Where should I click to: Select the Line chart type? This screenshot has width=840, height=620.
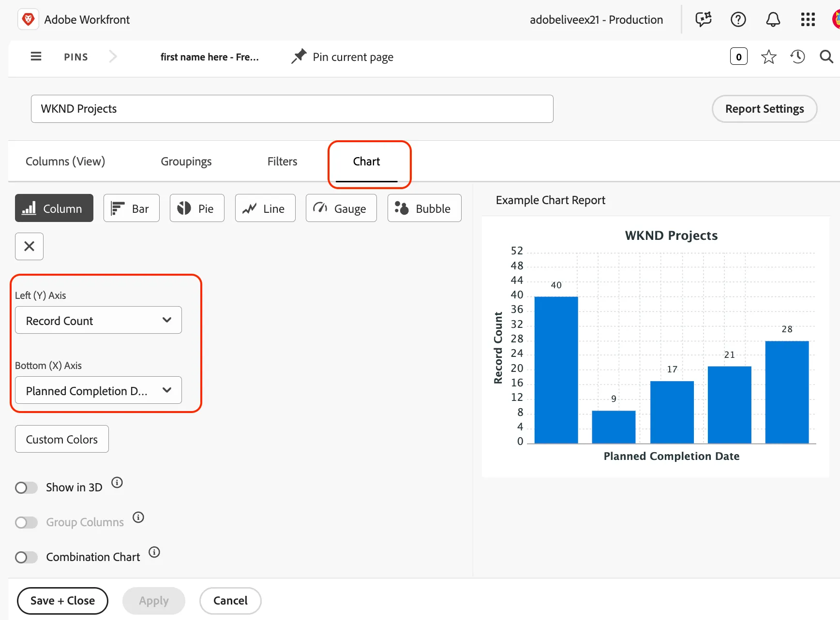tap(265, 208)
